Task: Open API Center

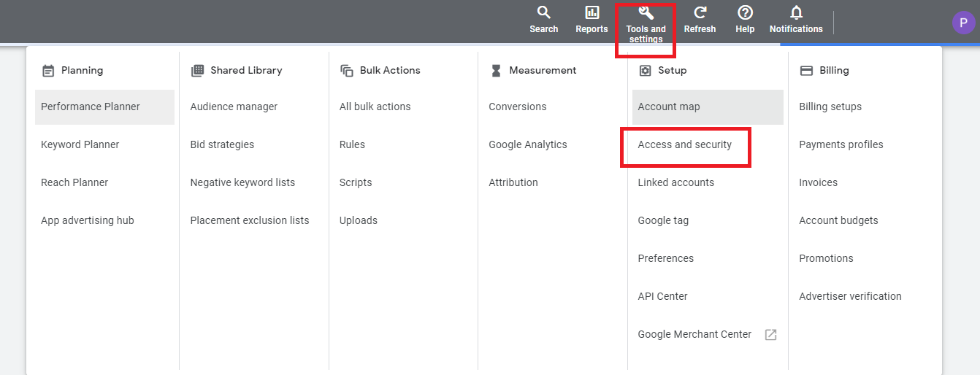Action: click(x=663, y=296)
